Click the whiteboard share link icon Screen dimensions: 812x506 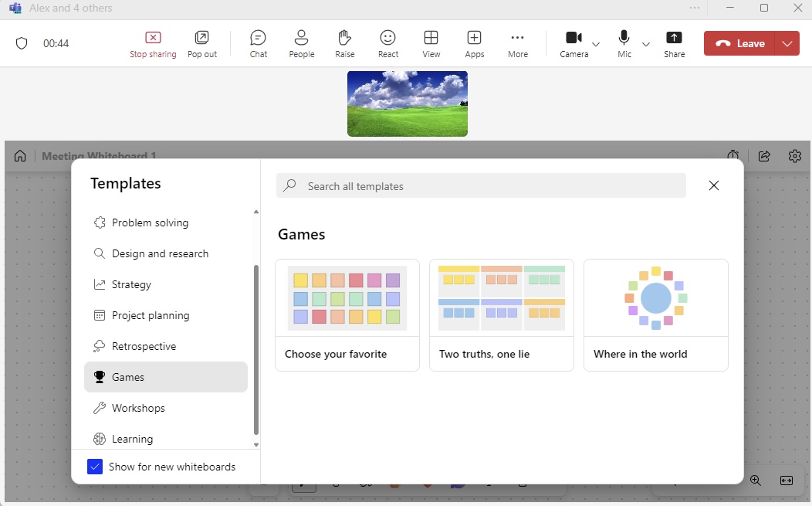[764, 155]
